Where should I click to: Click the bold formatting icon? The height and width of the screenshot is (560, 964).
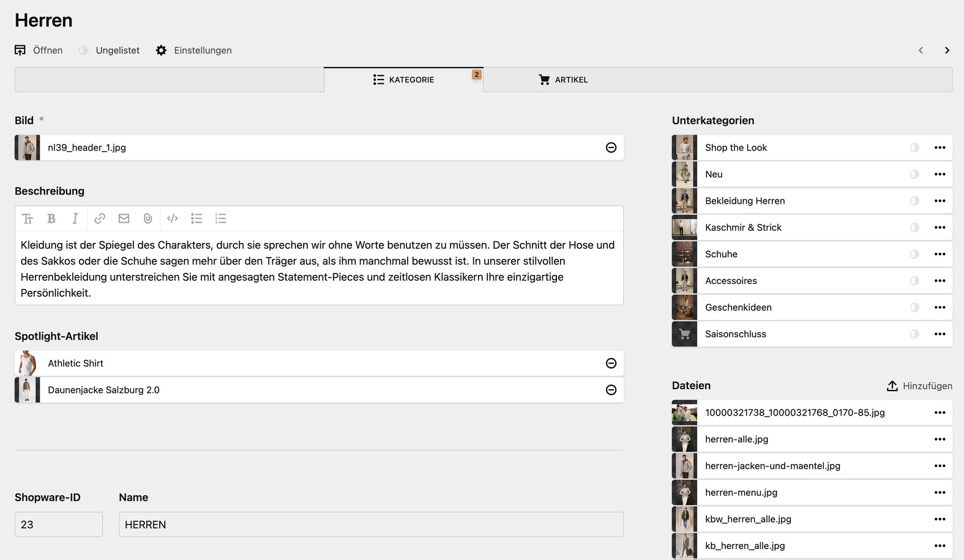(x=51, y=218)
